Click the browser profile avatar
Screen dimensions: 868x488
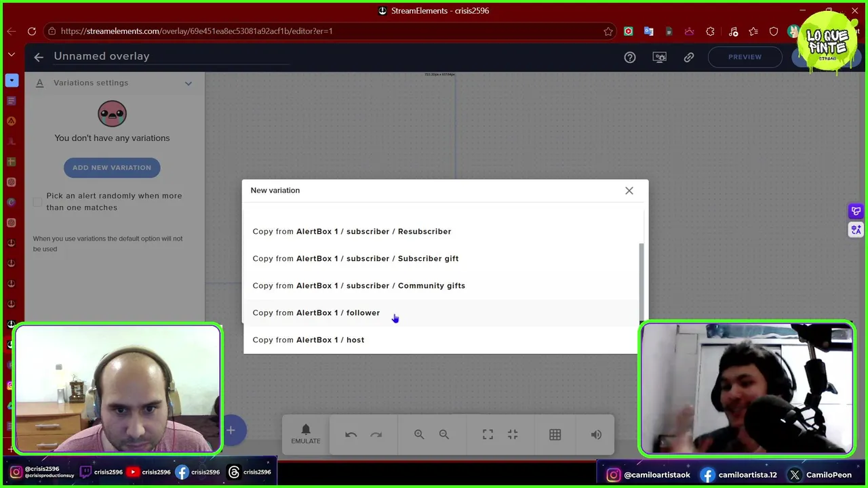pos(793,31)
